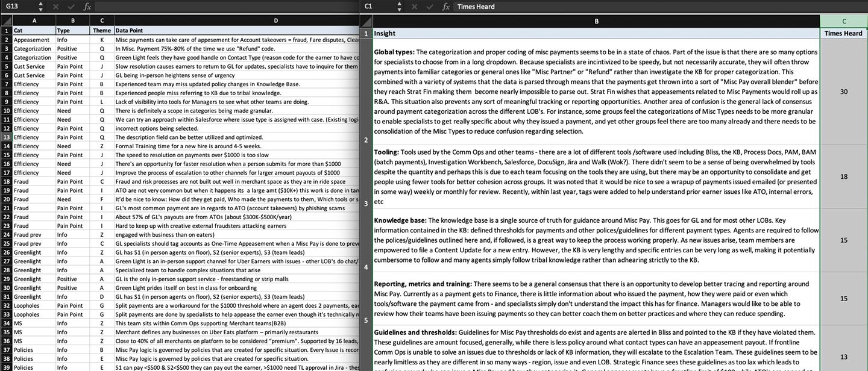
Task: Select column A header in left window
Action: pos(33,21)
